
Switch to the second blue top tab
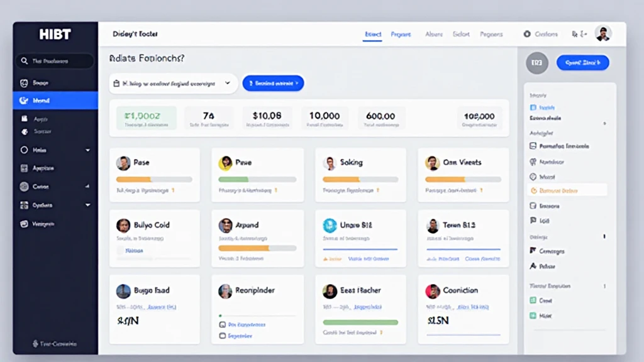[401, 35]
